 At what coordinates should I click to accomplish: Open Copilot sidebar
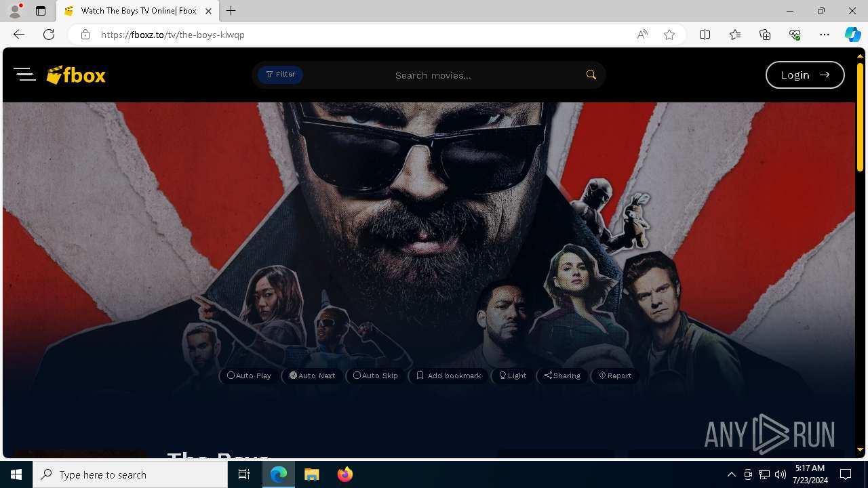pyautogui.click(x=852, y=35)
